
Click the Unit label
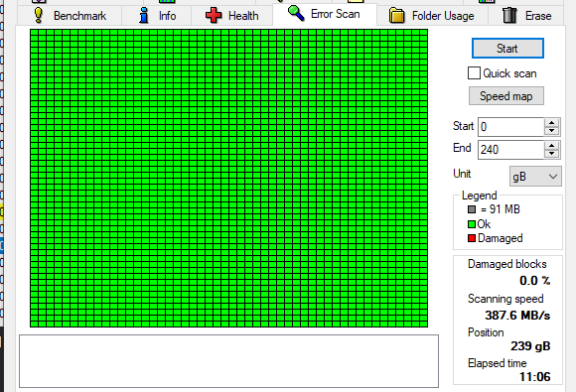[x=462, y=174]
